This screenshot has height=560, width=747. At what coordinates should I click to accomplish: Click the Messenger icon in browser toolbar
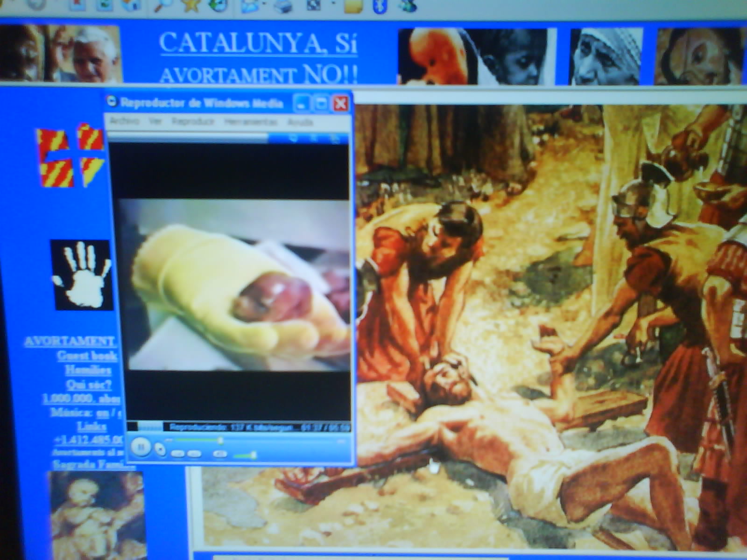(x=407, y=5)
